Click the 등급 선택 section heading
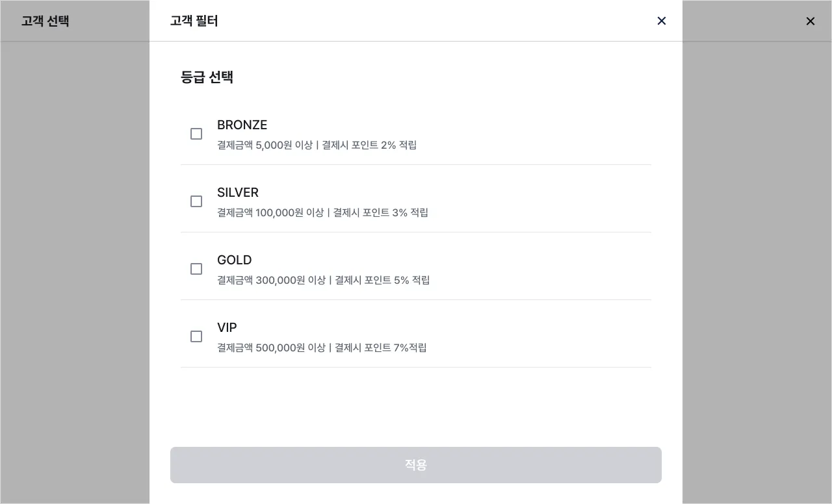 207,77
